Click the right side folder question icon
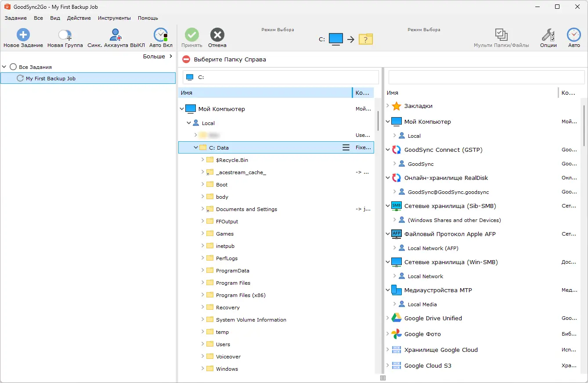The image size is (588, 383). 366,39
